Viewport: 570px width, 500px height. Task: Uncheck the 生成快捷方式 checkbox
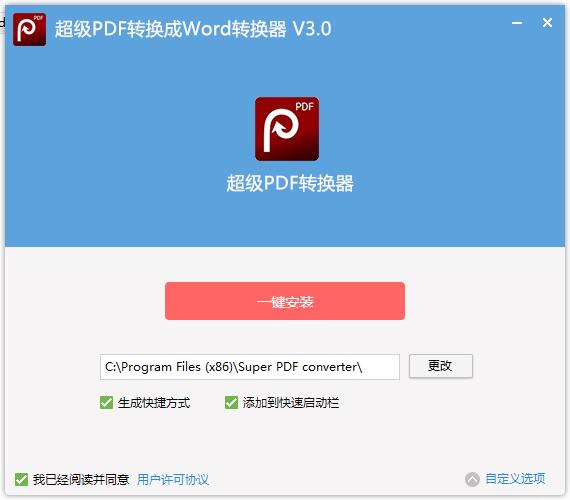tap(107, 403)
